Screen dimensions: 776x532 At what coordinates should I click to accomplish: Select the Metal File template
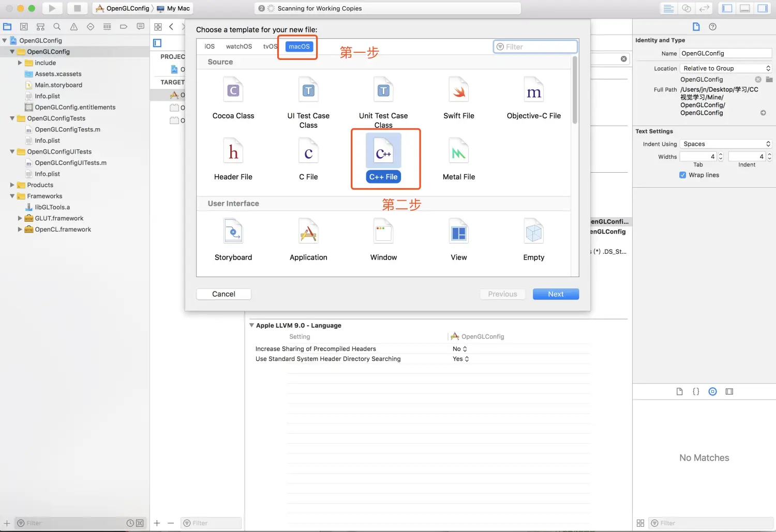pos(459,159)
